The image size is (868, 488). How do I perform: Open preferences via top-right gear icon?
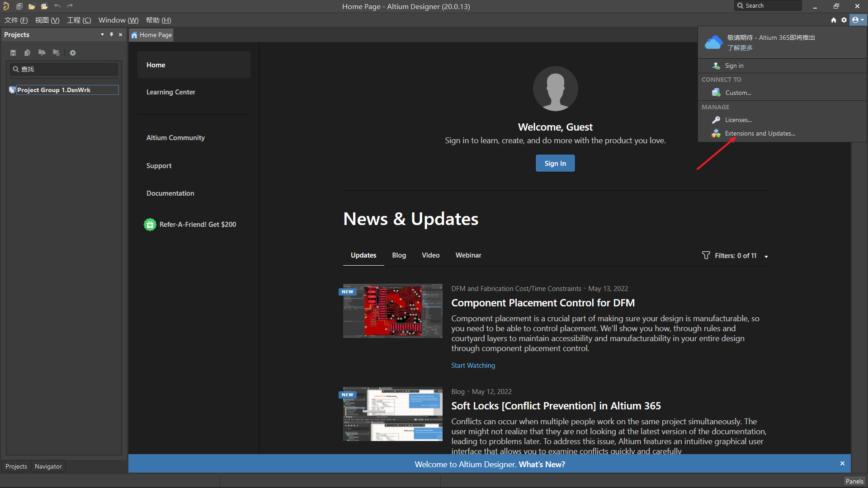pos(844,20)
